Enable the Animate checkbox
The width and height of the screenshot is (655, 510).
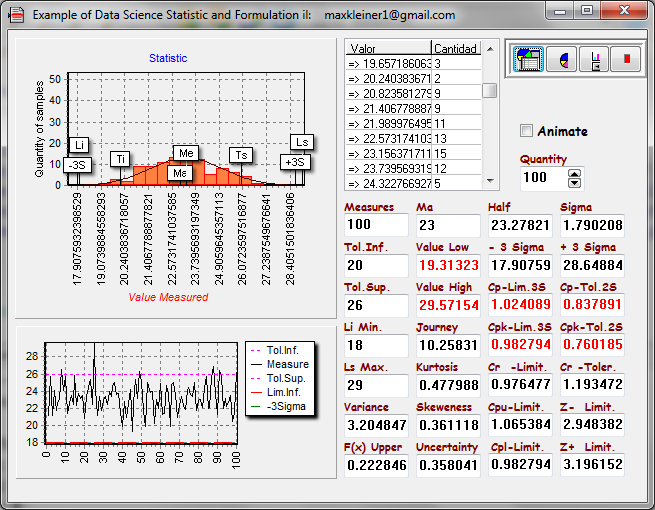click(x=527, y=131)
